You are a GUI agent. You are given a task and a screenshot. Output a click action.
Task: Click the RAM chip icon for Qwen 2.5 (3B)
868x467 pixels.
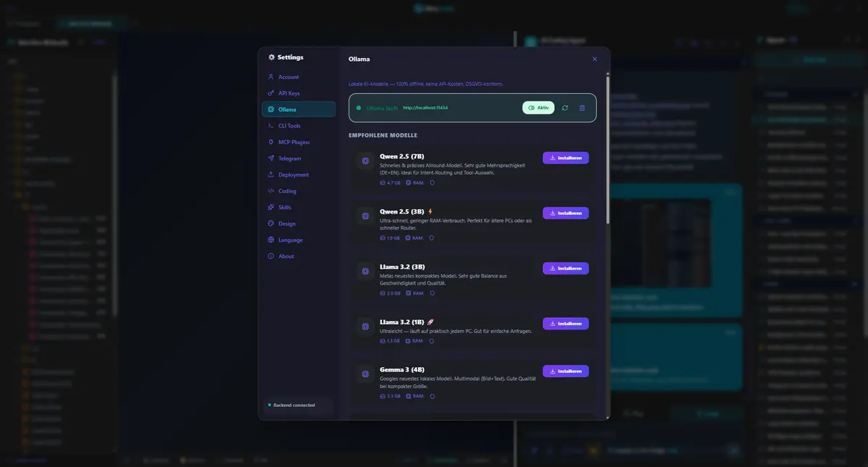pos(408,237)
